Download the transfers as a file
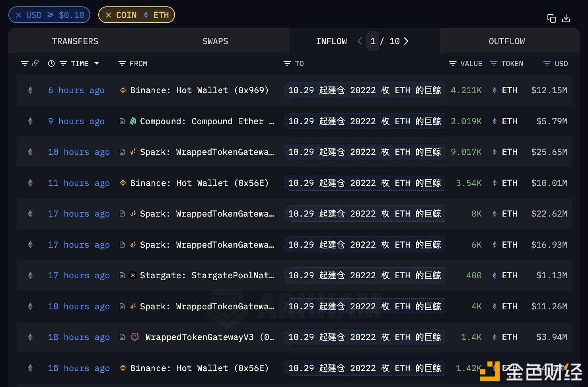588x387 pixels. tap(566, 18)
